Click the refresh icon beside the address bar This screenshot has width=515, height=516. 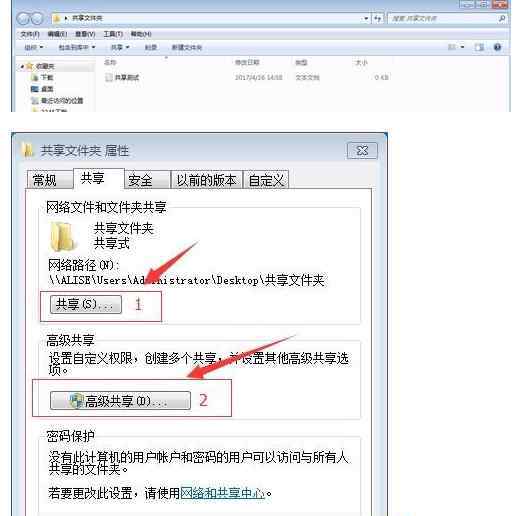click(x=378, y=18)
